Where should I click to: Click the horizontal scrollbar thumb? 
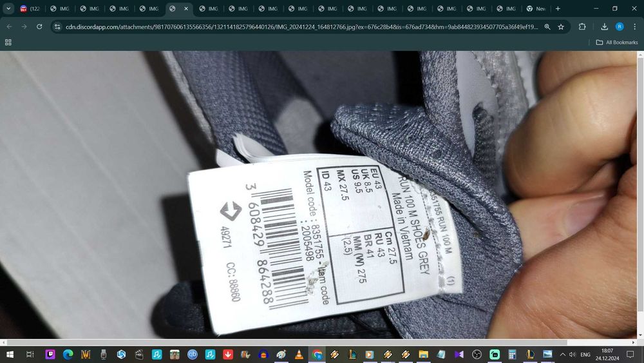[287, 342]
